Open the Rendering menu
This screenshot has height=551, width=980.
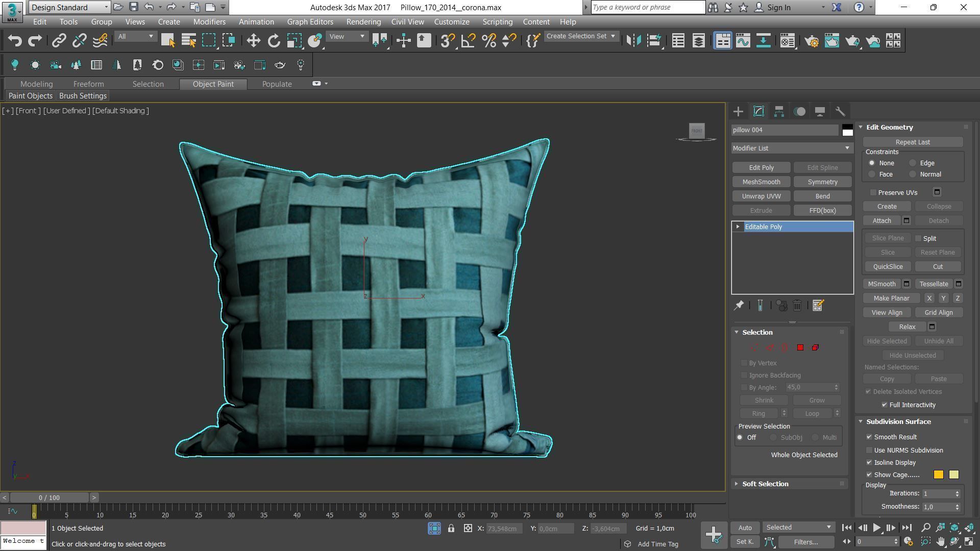pyautogui.click(x=363, y=22)
